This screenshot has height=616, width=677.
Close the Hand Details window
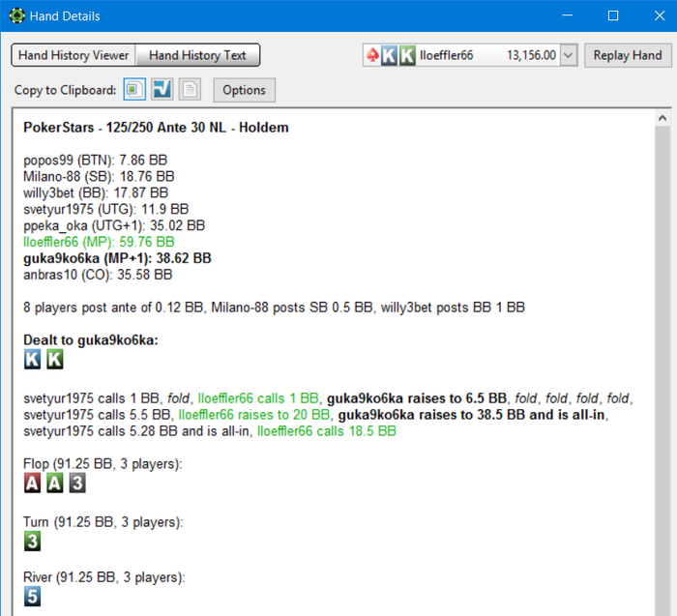click(660, 15)
